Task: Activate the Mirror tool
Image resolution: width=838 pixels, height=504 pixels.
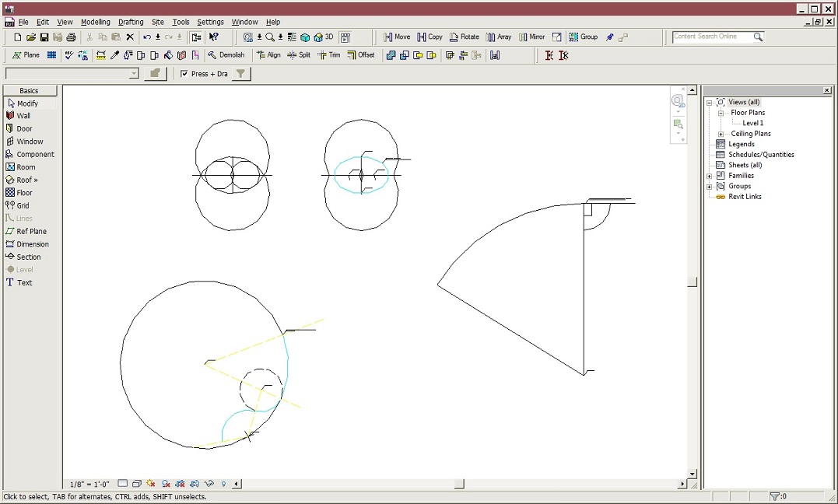Action: 531,37
